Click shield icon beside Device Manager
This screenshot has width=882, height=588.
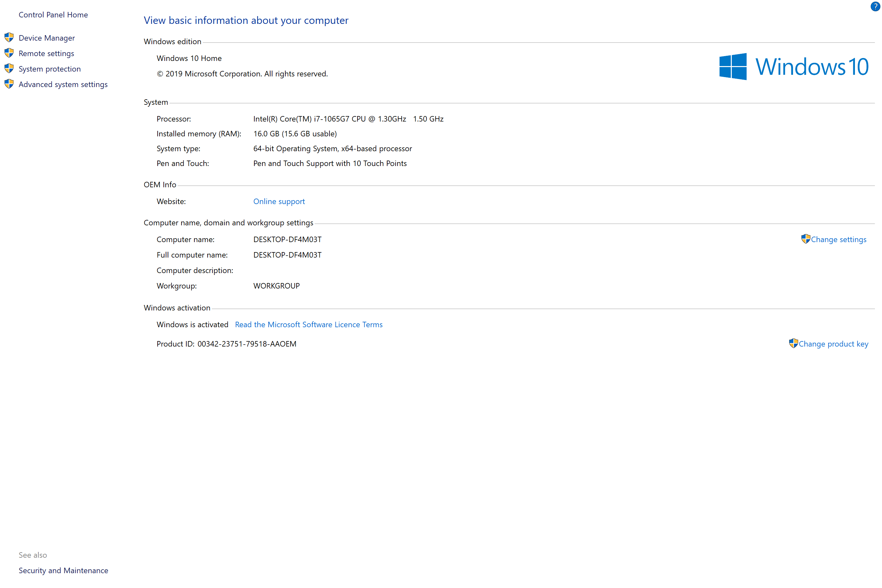point(9,37)
